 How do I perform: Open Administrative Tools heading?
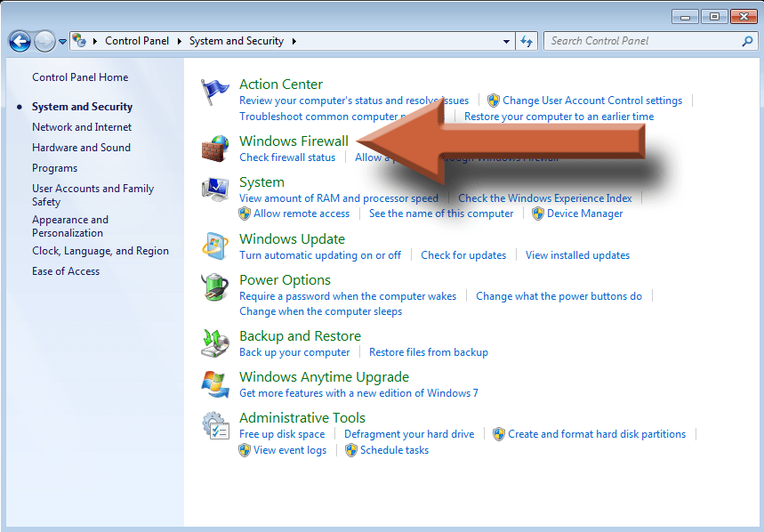tap(302, 418)
